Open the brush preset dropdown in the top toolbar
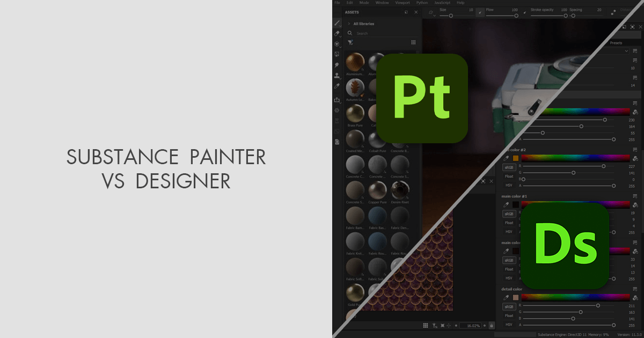This screenshot has height=338, width=644. [x=434, y=14]
